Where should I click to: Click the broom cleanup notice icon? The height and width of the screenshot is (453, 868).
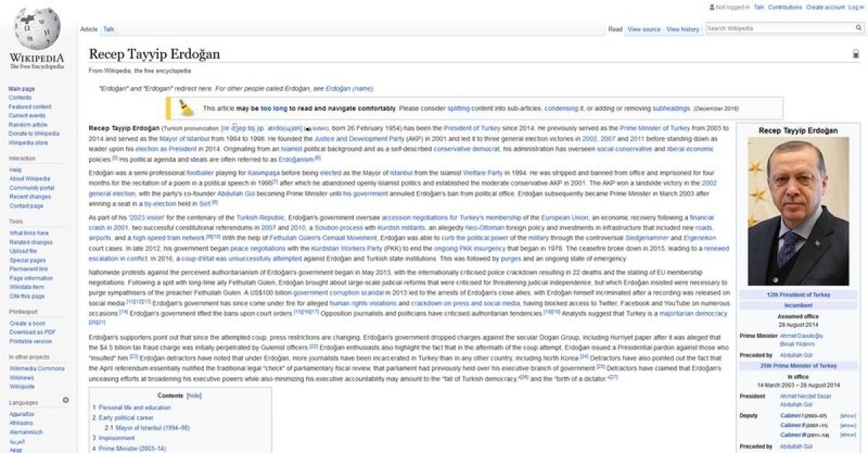click(x=187, y=108)
